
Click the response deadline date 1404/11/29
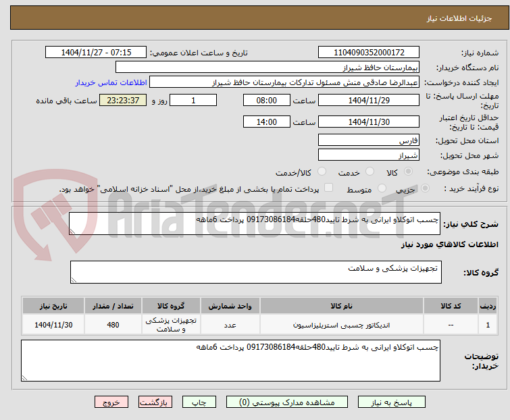click(x=369, y=100)
